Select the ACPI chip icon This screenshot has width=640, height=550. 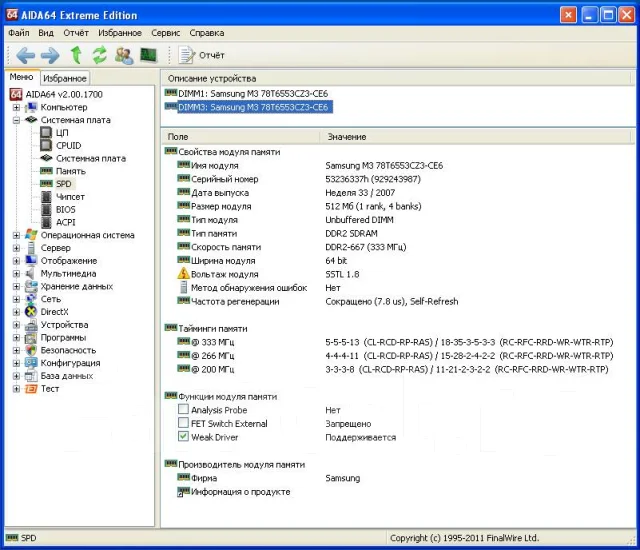(47, 222)
